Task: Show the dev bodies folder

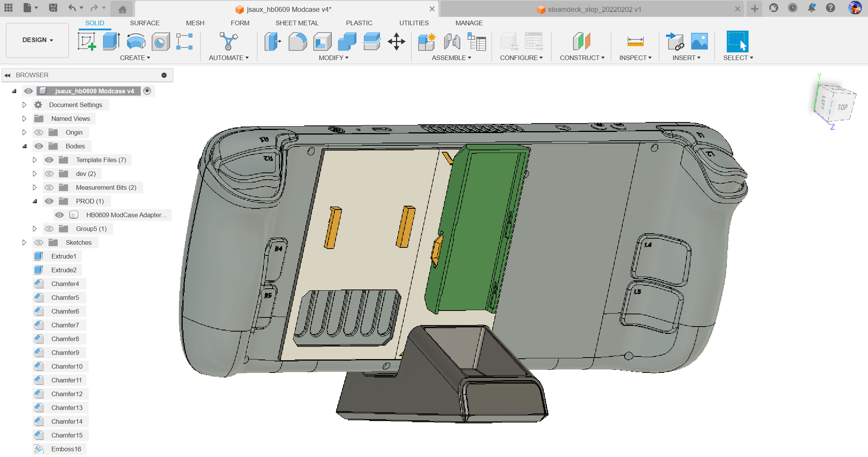Action: (49, 173)
